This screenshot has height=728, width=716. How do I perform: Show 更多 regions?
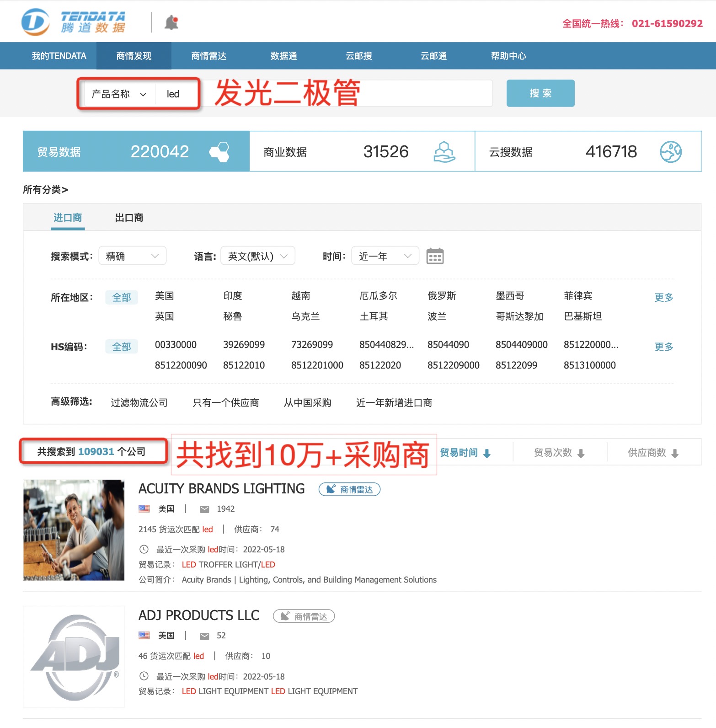664,297
